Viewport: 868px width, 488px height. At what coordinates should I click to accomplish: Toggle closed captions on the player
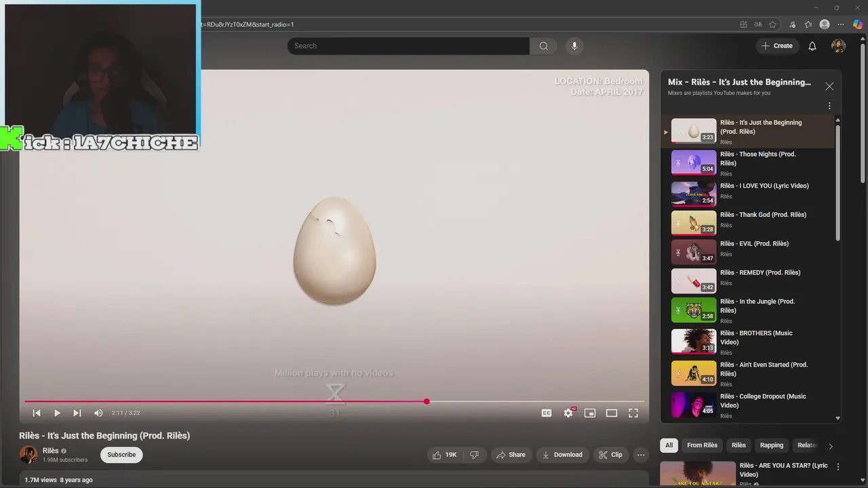pyautogui.click(x=547, y=413)
